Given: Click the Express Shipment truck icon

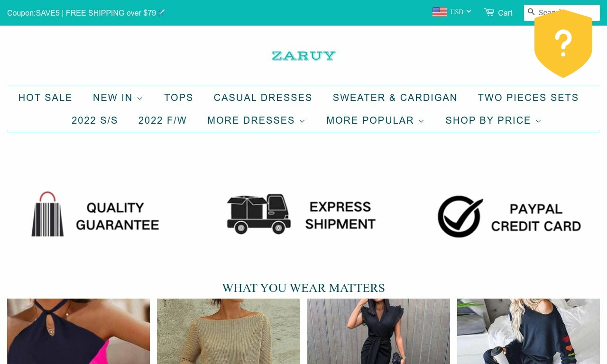Looking at the screenshot, I should 259,214.
